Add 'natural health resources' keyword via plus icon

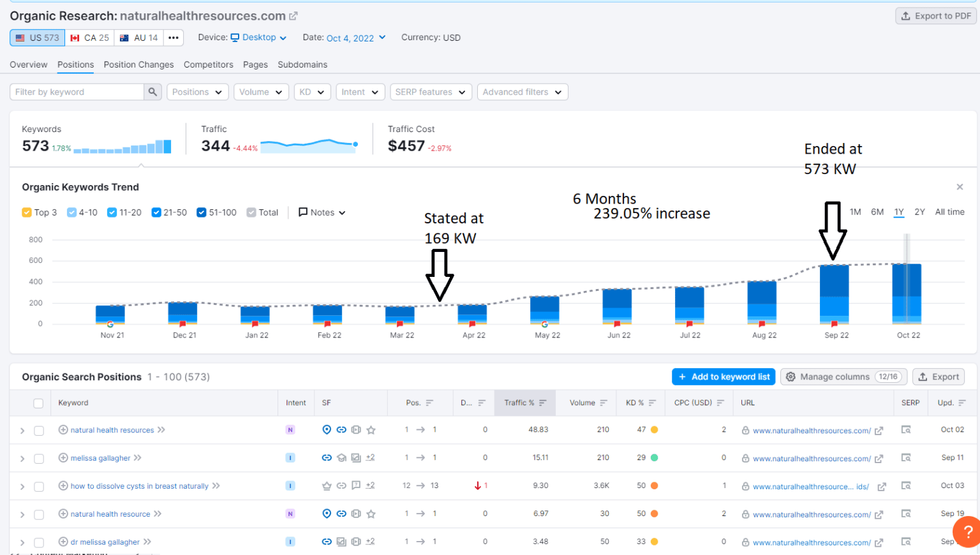click(x=63, y=430)
